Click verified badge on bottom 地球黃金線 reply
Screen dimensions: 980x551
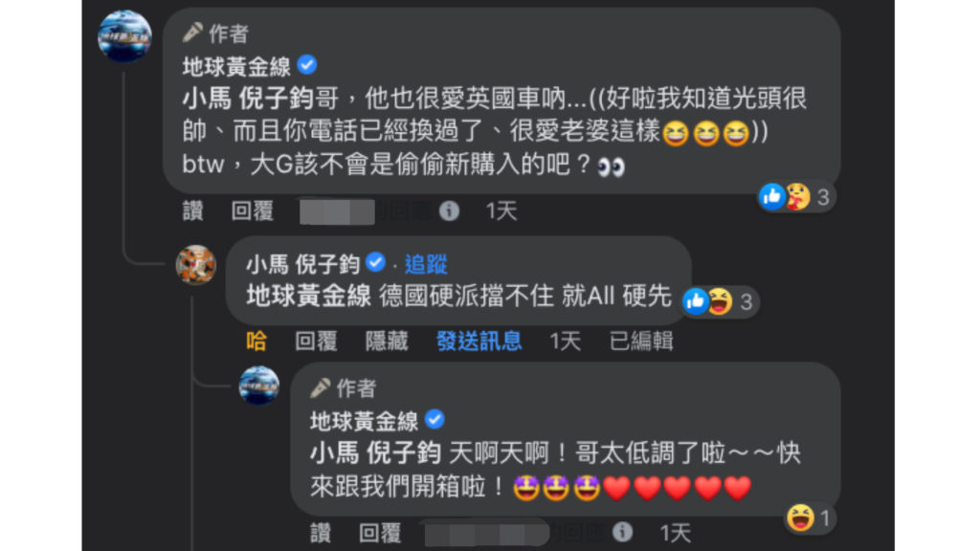tap(434, 419)
